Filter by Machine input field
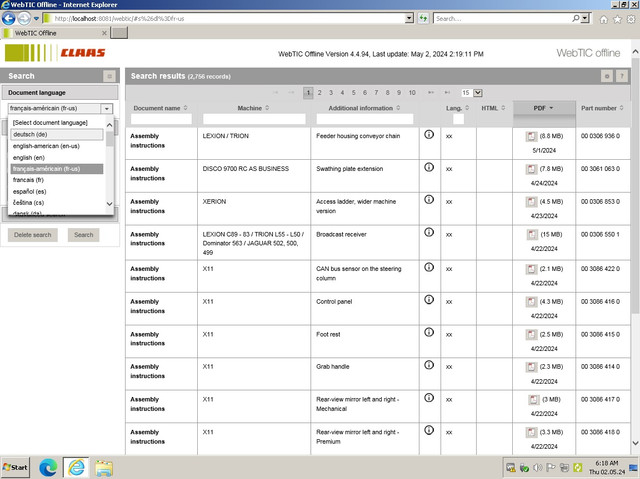Screen dimensions: 640x479 [x=254, y=119]
